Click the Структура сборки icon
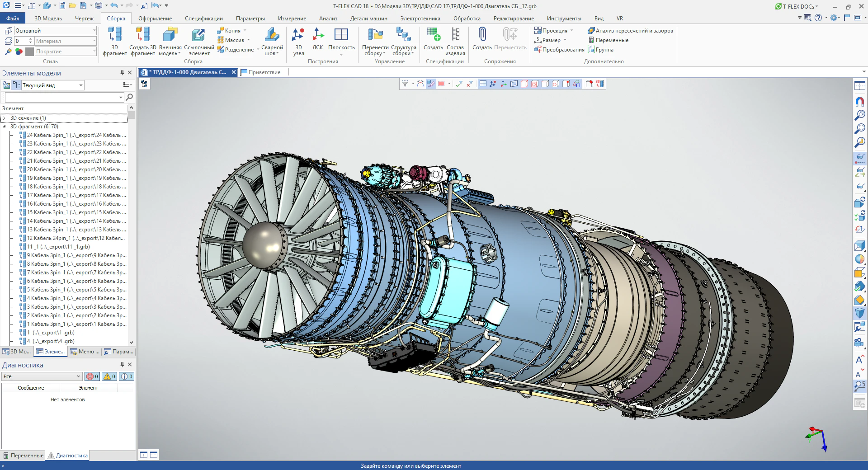868x470 pixels. [x=403, y=35]
